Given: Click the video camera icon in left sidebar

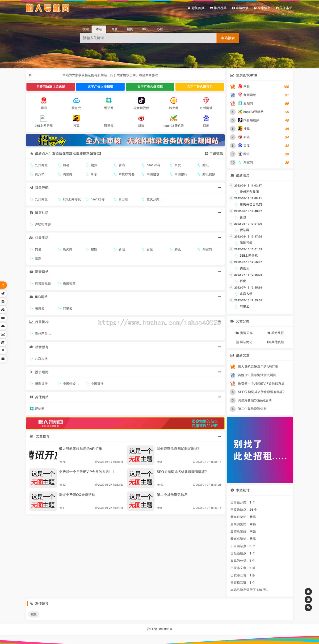Looking at the screenshot, I should pyautogui.click(x=3, y=318).
